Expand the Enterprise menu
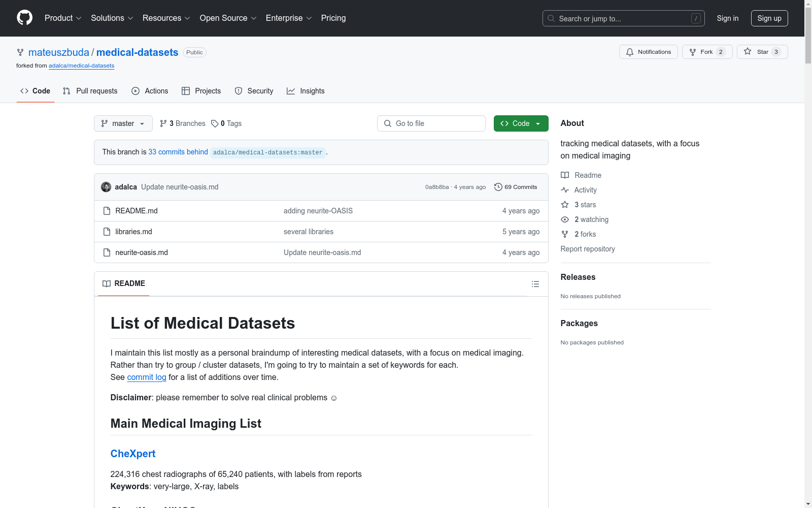The height and width of the screenshot is (508, 812). point(289,18)
